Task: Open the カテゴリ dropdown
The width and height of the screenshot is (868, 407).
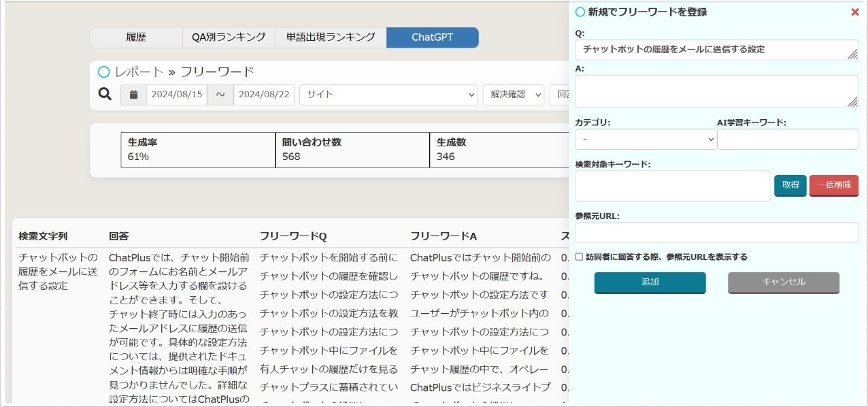Action: point(646,139)
